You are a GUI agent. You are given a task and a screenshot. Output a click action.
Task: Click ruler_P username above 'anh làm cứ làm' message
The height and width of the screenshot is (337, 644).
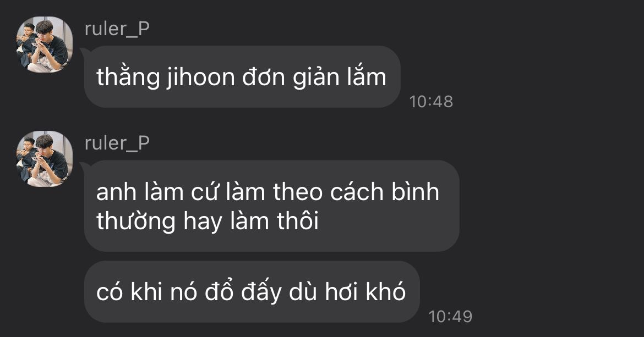(x=117, y=144)
